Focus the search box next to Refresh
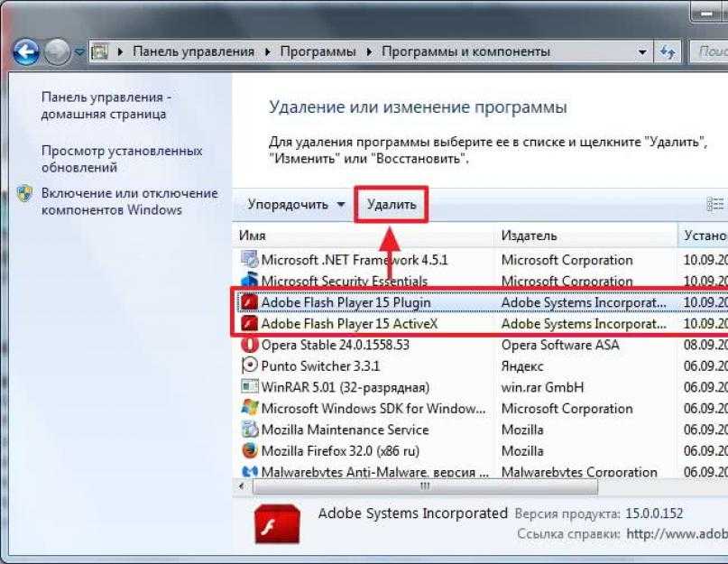 point(708,51)
